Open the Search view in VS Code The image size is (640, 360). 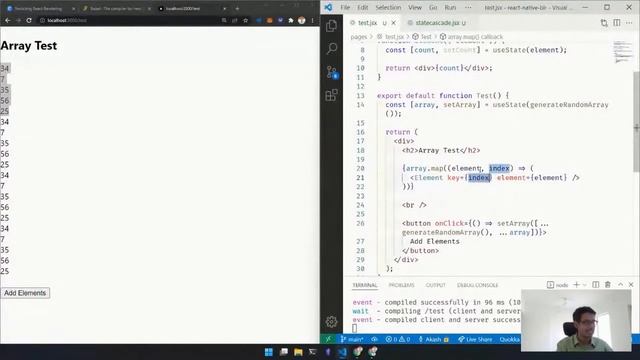coord(331,49)
